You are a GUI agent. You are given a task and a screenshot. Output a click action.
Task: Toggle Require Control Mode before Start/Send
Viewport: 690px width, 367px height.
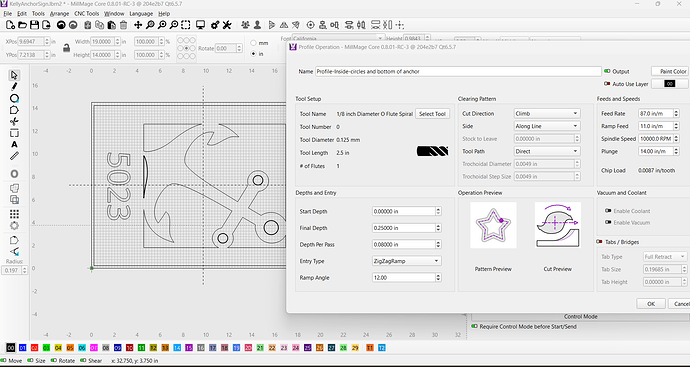(474, 327)
